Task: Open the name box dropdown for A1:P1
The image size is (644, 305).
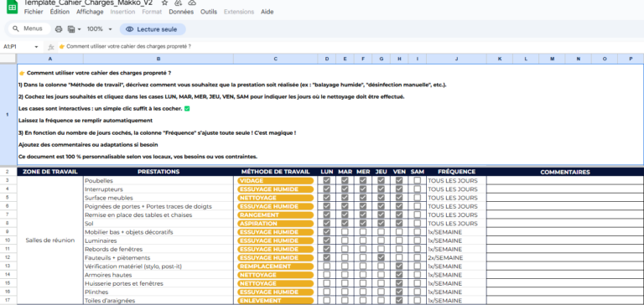Action: [x=36, y=47]
